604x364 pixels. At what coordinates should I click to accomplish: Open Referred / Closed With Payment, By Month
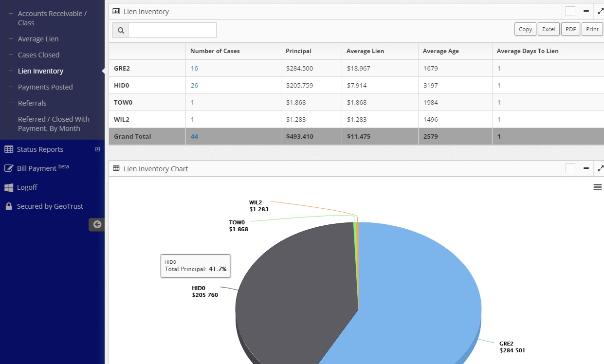pos(54,124)
